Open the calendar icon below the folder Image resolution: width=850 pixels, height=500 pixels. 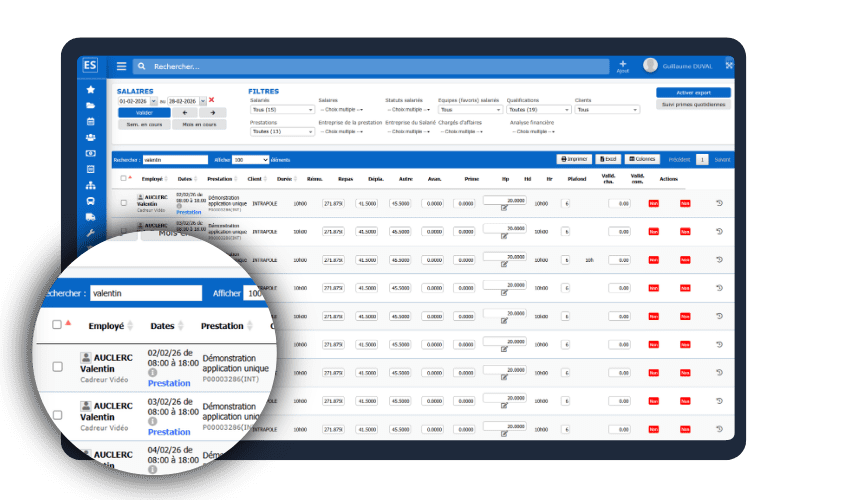pos(91,121)
